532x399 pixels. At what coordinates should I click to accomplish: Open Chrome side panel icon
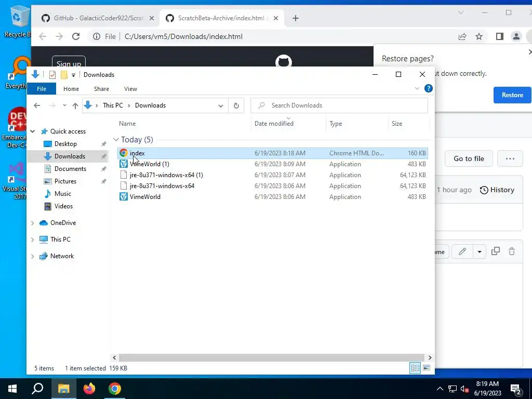(499, 36)
